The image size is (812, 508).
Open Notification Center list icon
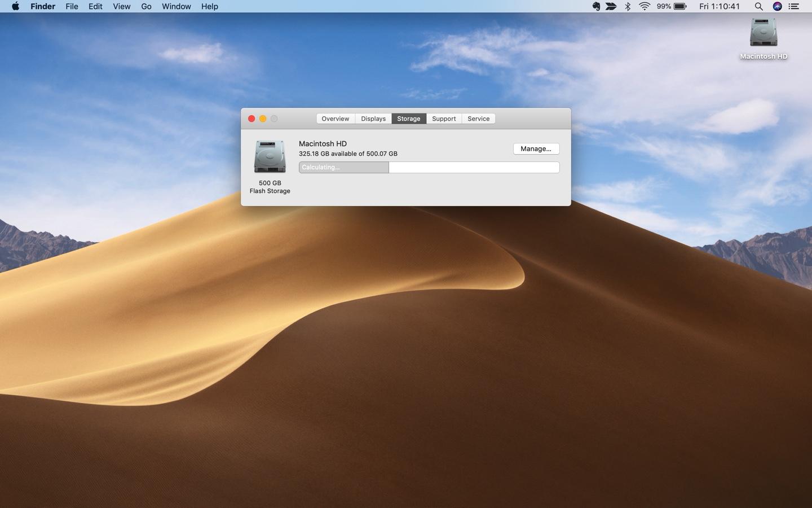click(794, 6)
